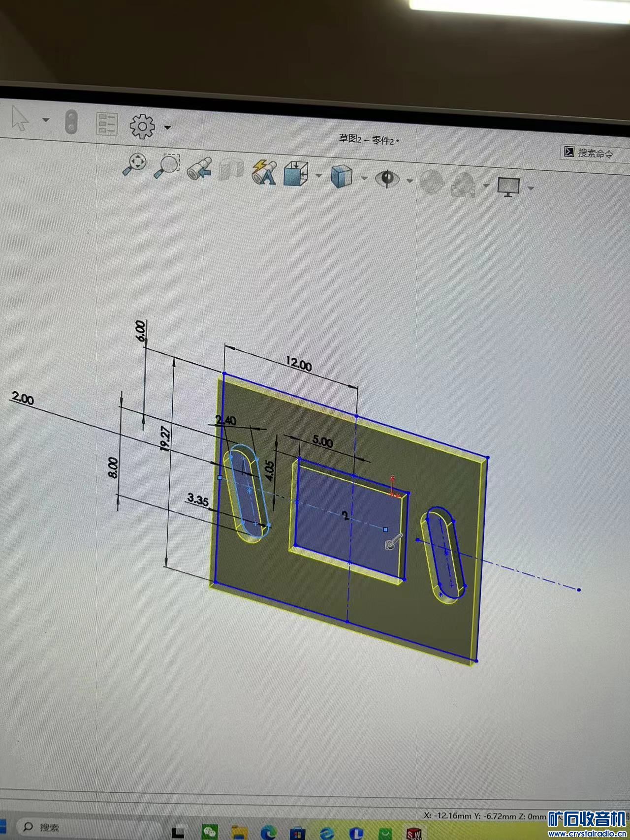Open WeChat from the taskbar

coord(210,831)
